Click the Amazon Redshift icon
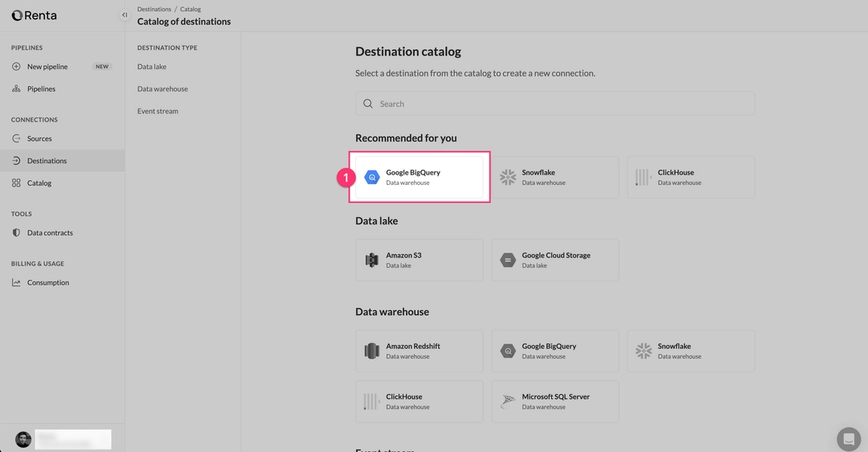 click(372, 351)
